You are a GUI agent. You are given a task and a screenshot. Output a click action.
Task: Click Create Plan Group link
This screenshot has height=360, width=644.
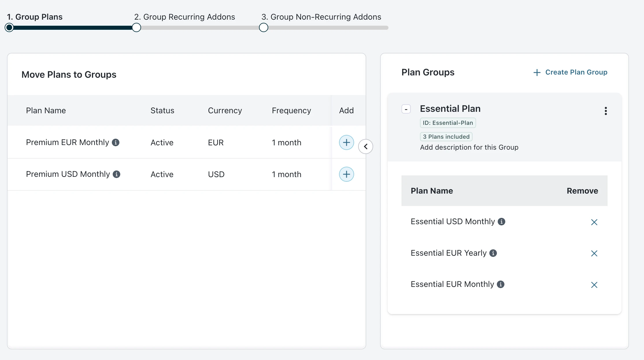point(570,72)
